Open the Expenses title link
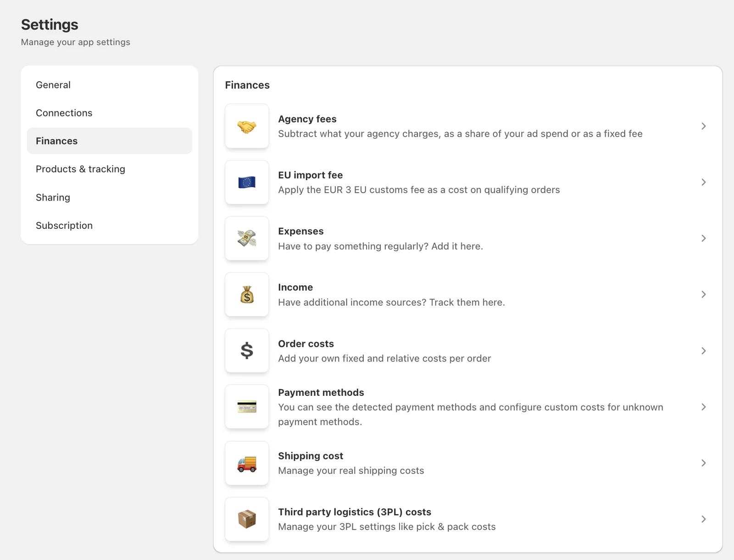 tap(300, 231)
